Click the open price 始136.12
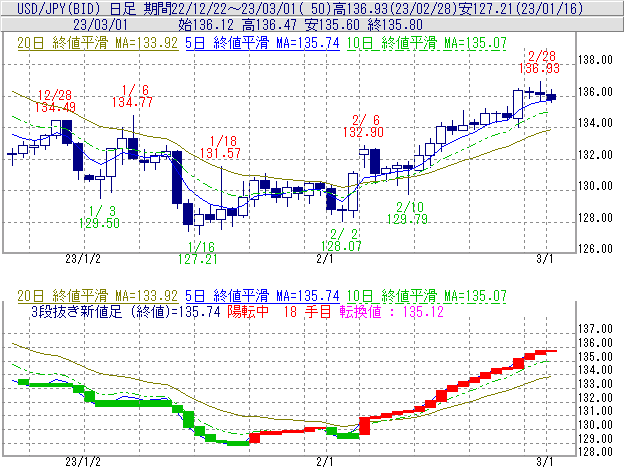The height and width of the screenshot is (475, 624). [x=206, y=25]
